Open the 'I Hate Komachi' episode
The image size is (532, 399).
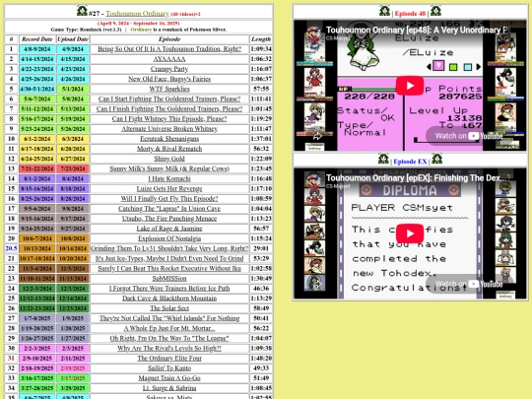(x=169, y=178)
